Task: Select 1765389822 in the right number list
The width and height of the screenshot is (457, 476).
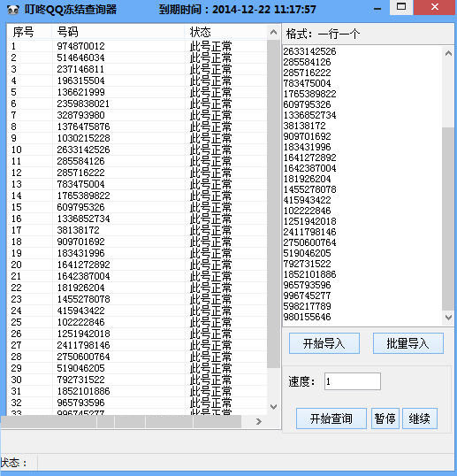Action: tap(309, 94)
